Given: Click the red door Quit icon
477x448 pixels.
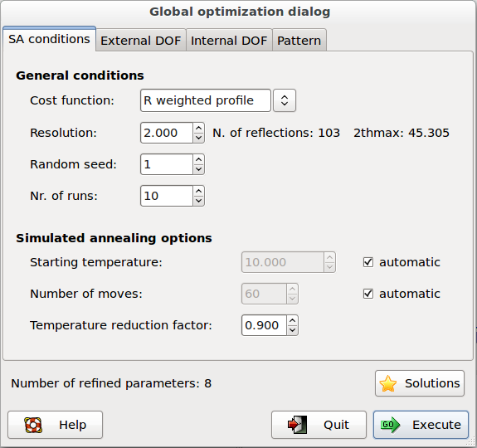Looking at the screenshot, I should pos(297,425).
